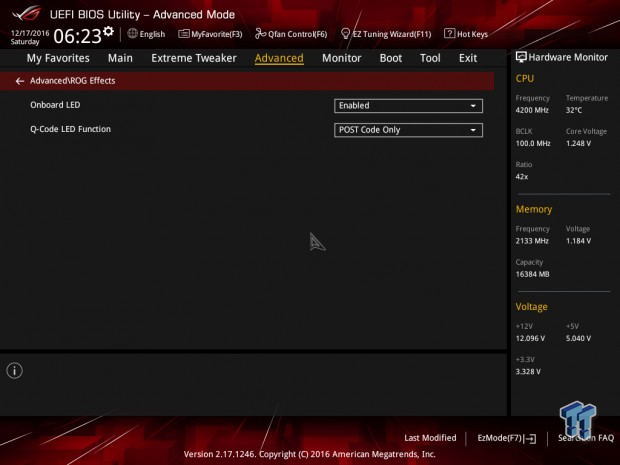620x465 pixels.
Task: Click the Voltage section heading
Action: (531, 307)
